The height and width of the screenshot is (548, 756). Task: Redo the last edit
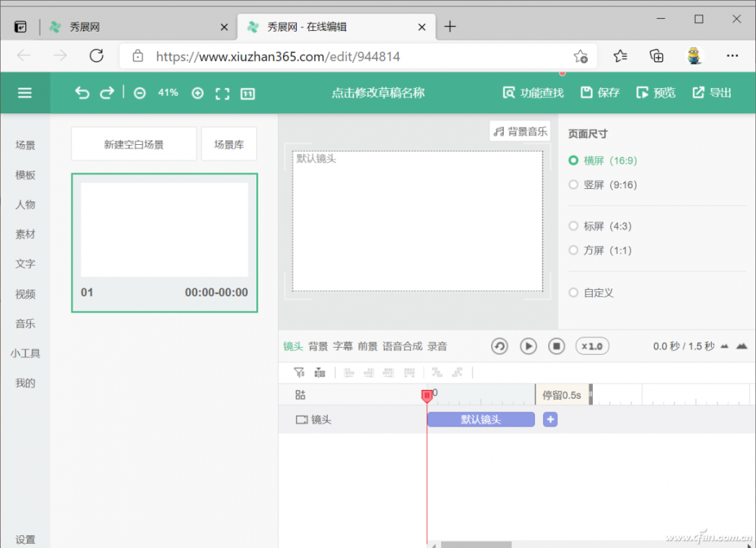tap(107, 92)
